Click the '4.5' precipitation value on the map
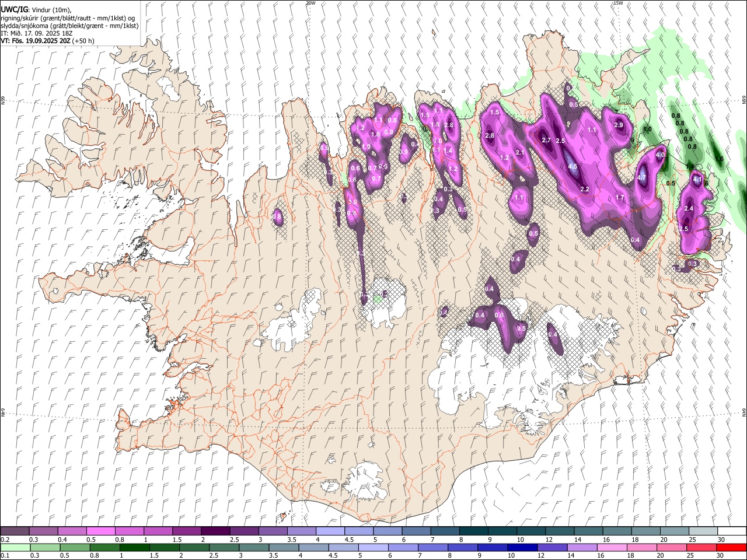Viewport: 747px width, 560px height. pos(573,167)
